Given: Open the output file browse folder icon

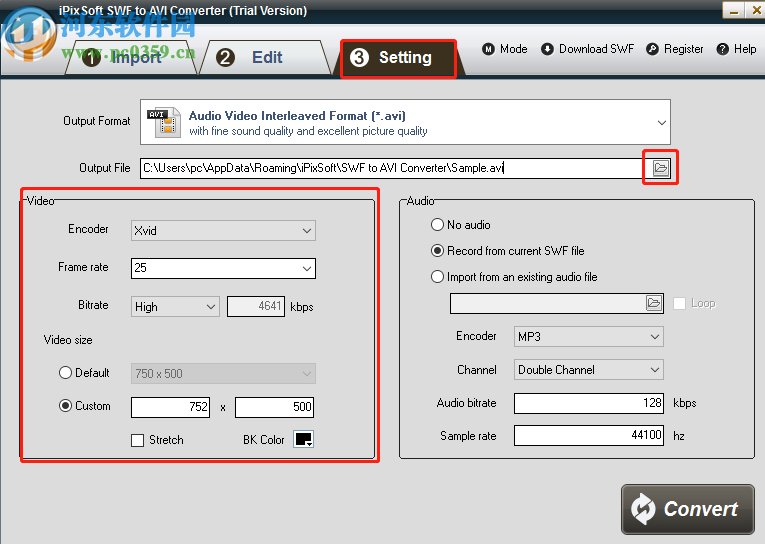Looking at the screenshot, I should (x=661, y=168).
